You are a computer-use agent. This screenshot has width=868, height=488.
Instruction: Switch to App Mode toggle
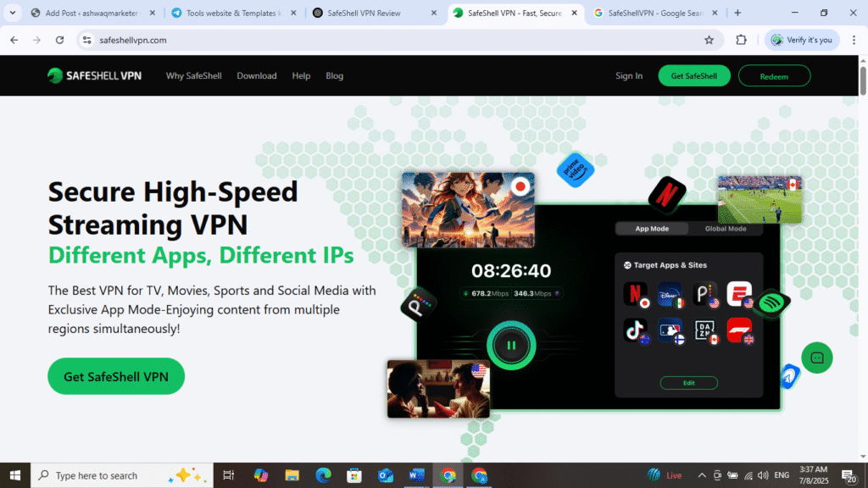point(652,229)
